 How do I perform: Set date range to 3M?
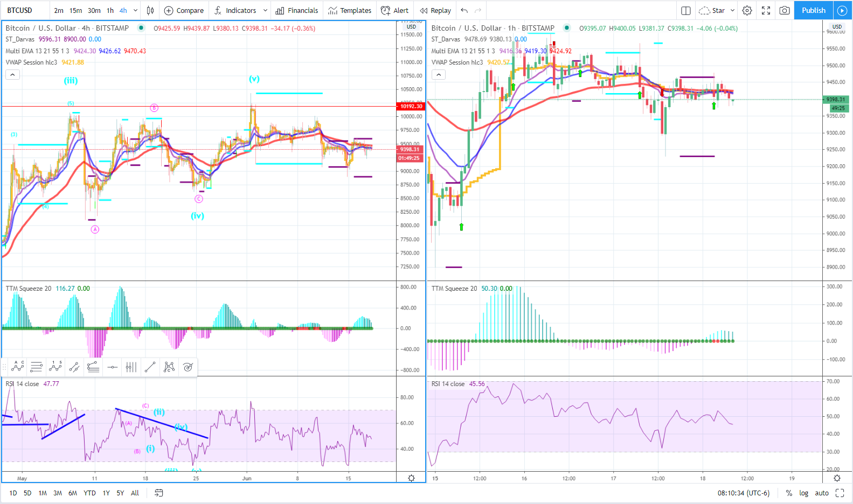click(58, 493)
